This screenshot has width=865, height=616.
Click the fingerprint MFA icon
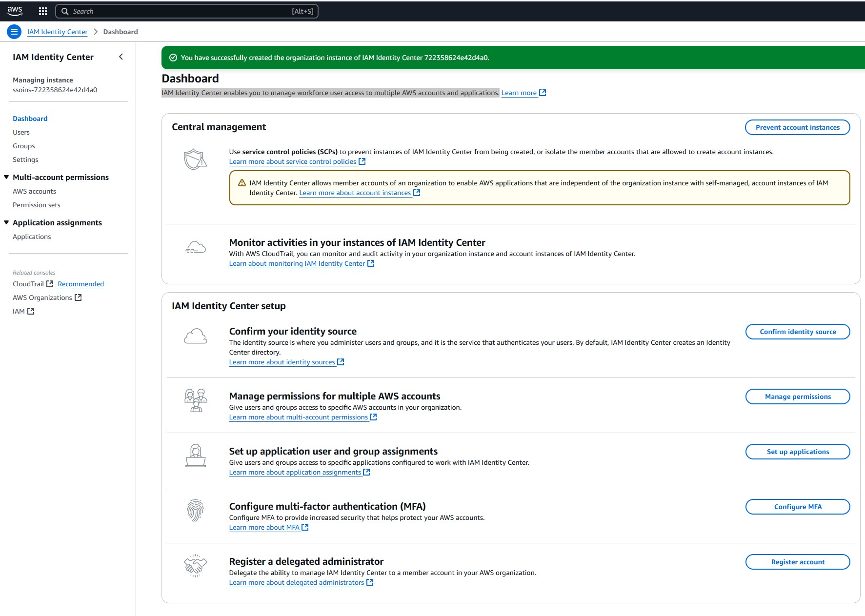195,511
